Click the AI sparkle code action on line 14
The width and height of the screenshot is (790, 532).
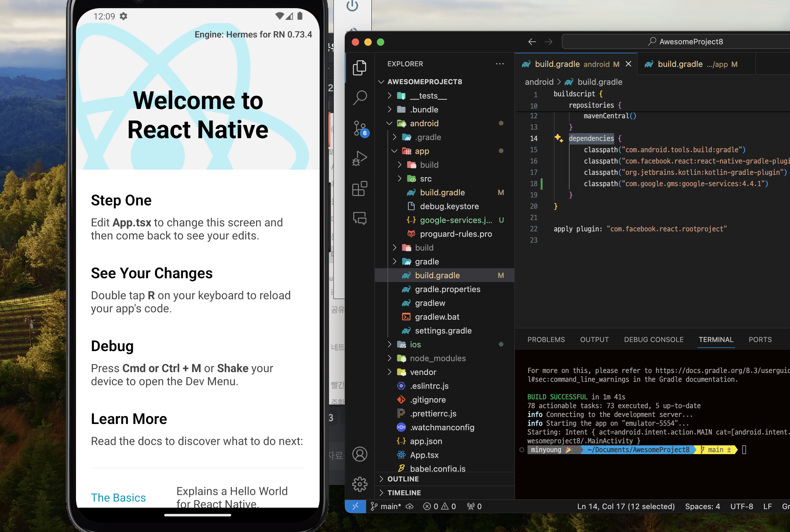tap(559, 138)
